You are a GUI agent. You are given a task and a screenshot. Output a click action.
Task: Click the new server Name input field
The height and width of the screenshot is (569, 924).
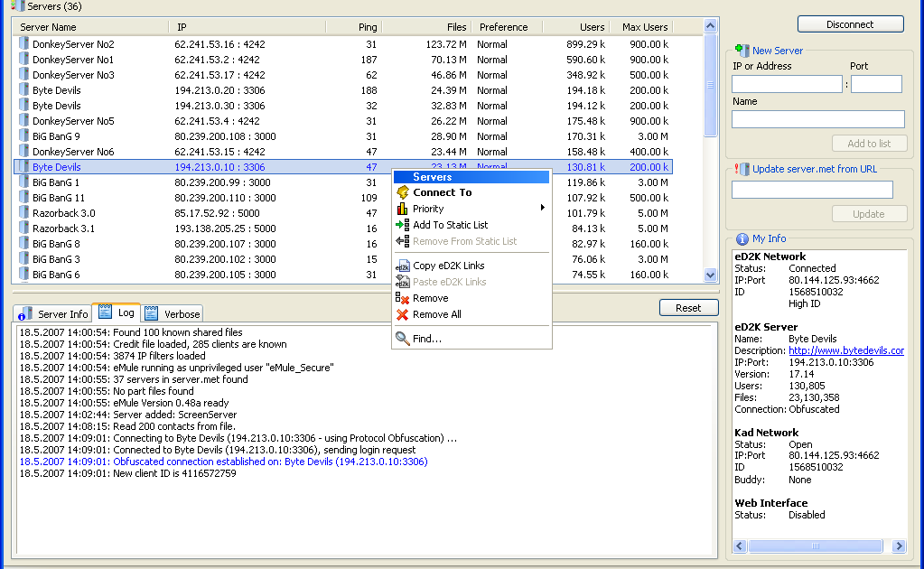[818, 119]
